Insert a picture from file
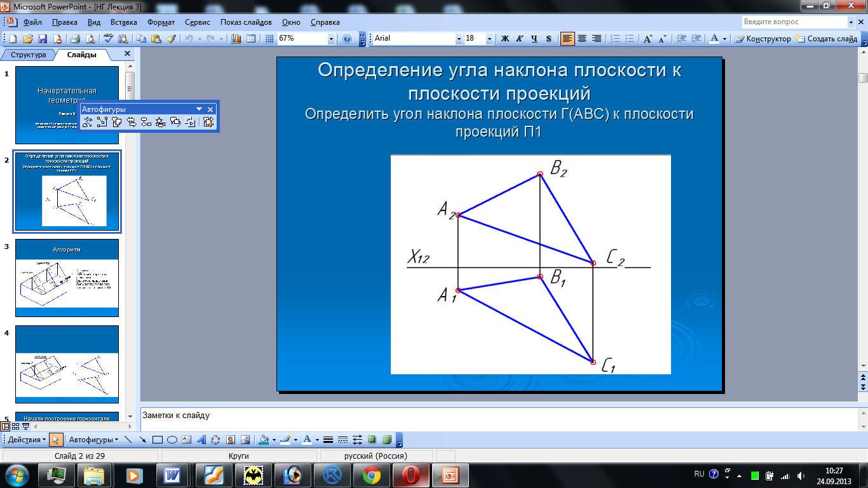 click(245, 440)
